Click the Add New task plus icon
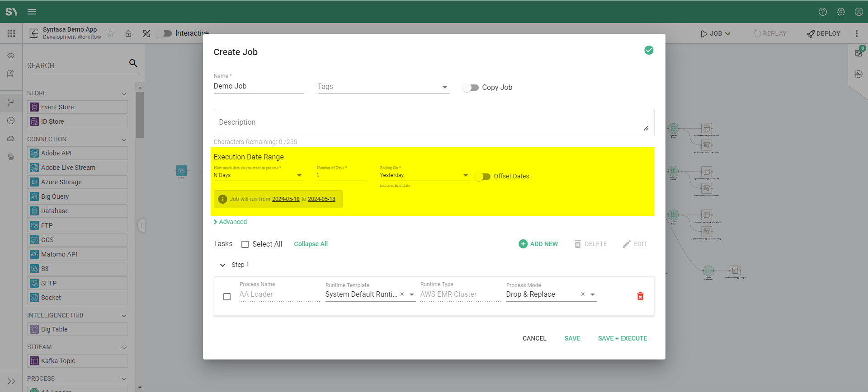The width and height of the screenshot is (868, 392). click(x=523, y=244)
